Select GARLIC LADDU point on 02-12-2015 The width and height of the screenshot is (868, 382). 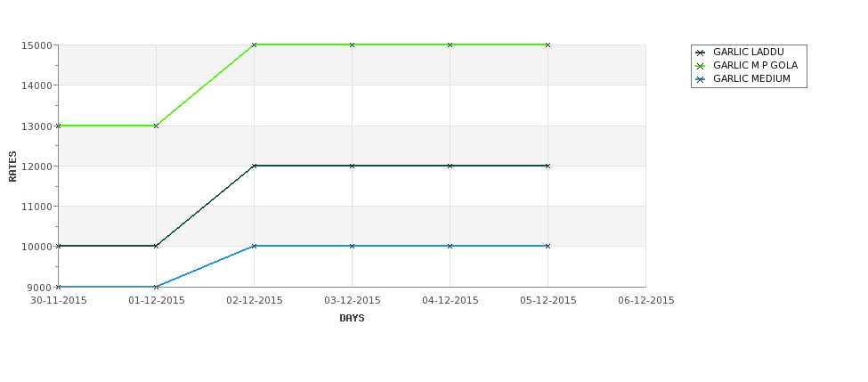pyautogui.click(x=254, y=166)
